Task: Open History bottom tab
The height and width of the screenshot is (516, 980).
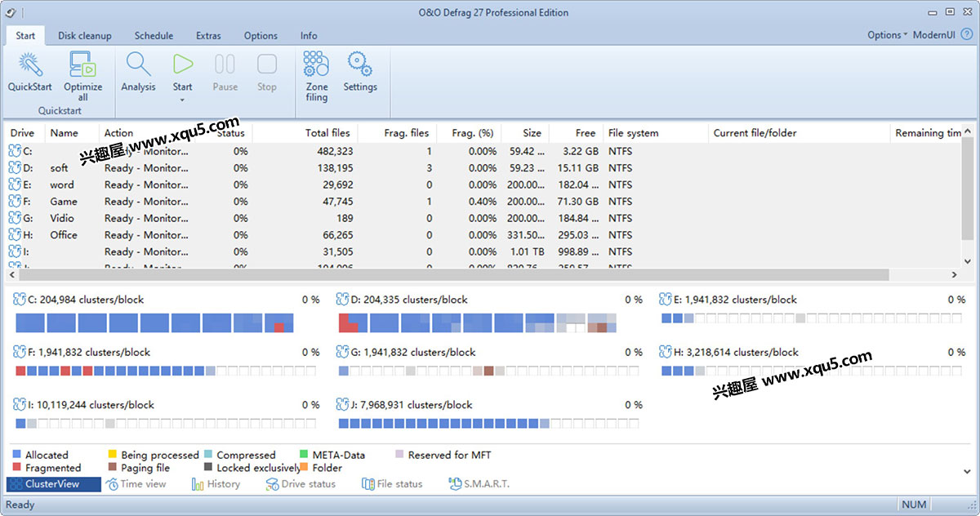Action: (216, 484)
